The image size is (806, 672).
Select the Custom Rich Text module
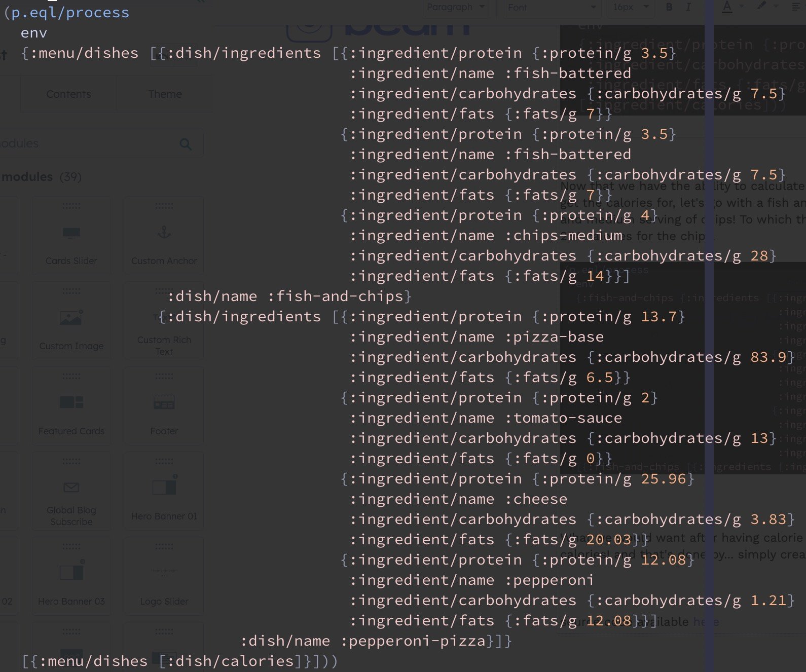pyautogui.click(x=164, y=321)
